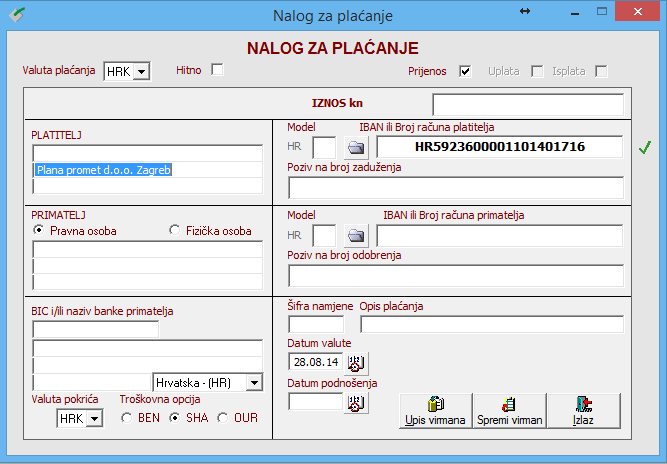The width and height of the screenshot is (667, 464).
Task: Click Datum valute field showing 28.08.14
Action: (x=316, y=362)
